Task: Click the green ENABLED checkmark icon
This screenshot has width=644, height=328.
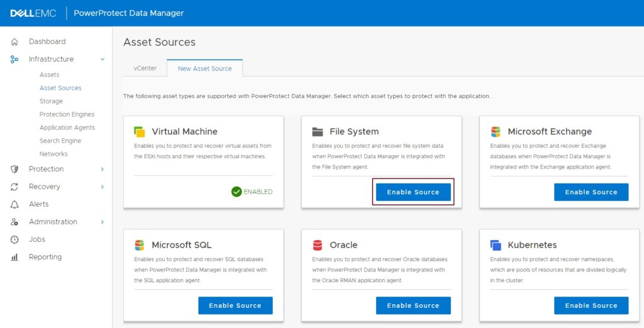Action: point(236,192)
